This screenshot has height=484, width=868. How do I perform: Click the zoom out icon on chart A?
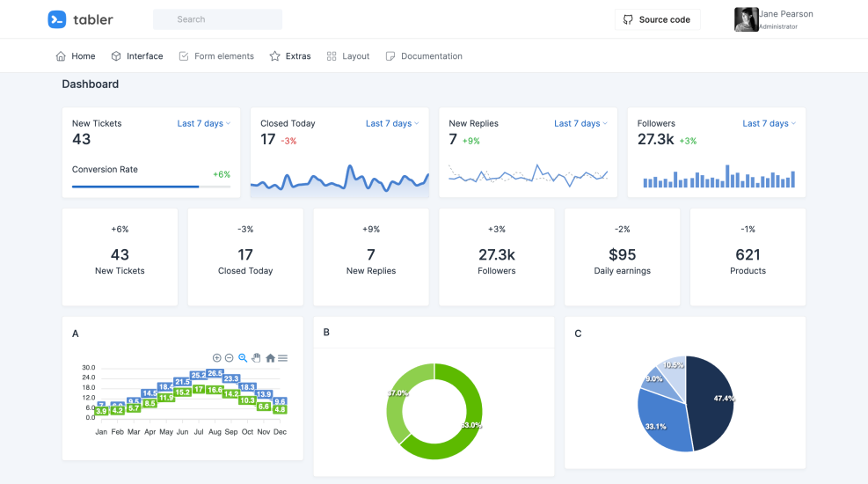tap(230, 358)
